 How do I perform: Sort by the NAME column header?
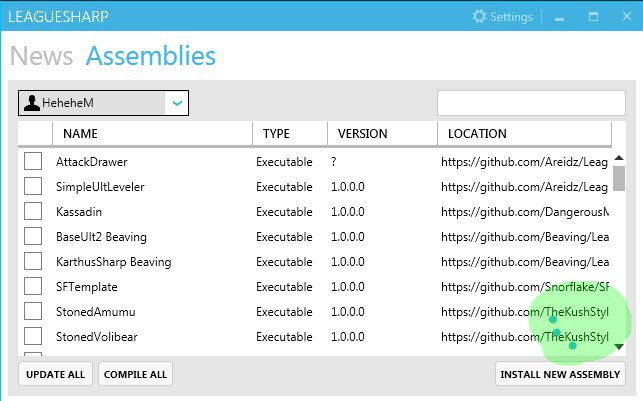(x=152, y=134)
